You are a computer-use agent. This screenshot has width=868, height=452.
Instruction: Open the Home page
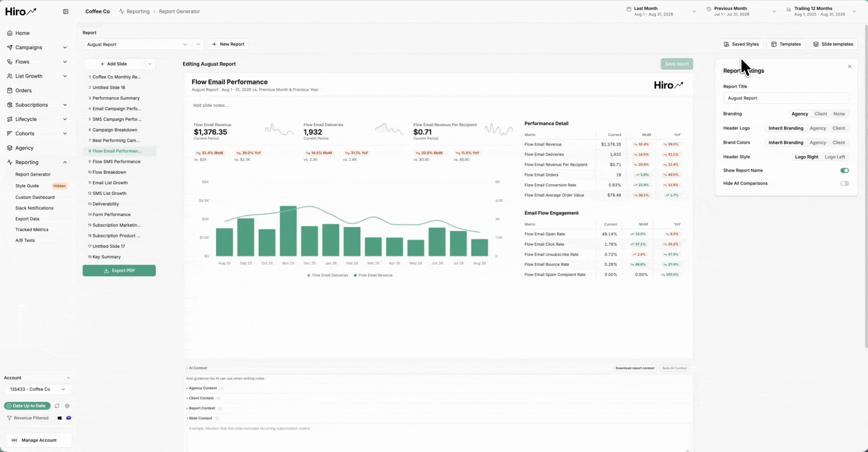coord(22,33)
